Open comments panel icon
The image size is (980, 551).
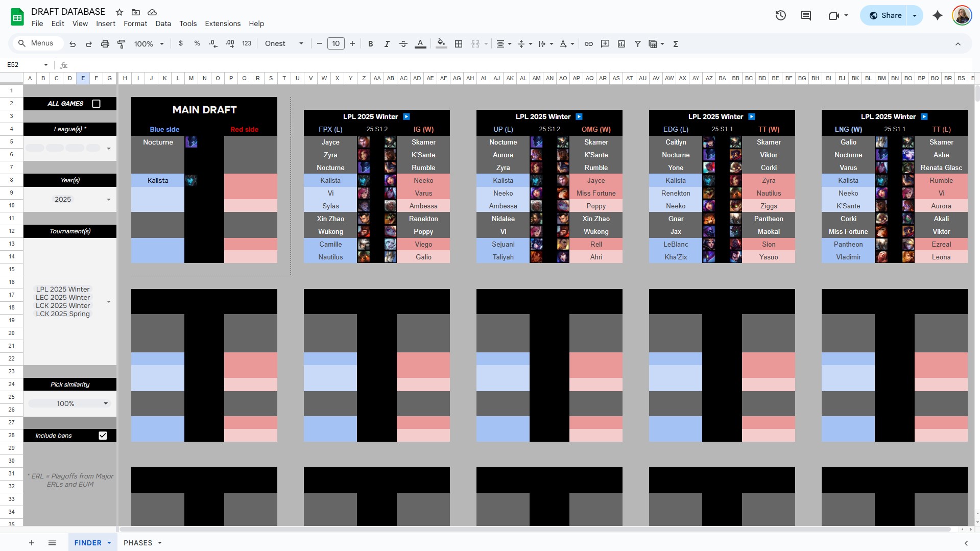pyautogui.click(x=806, y=15)
